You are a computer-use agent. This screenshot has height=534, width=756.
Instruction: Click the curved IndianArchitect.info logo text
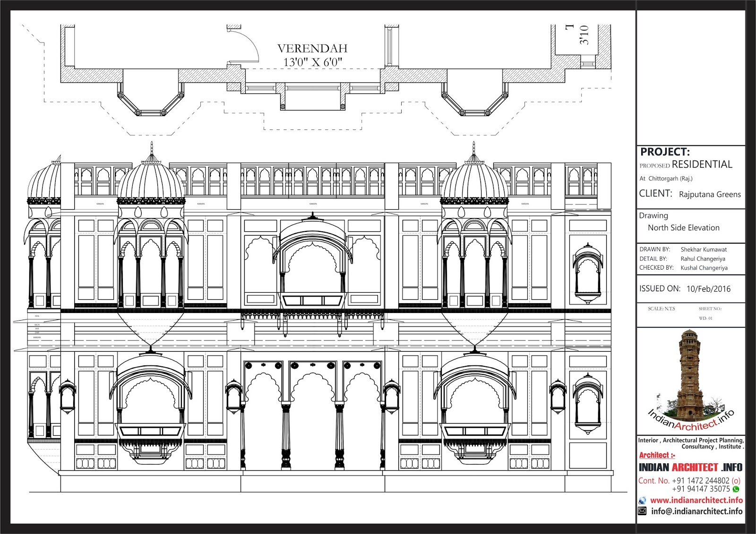(x=691, y=420)
